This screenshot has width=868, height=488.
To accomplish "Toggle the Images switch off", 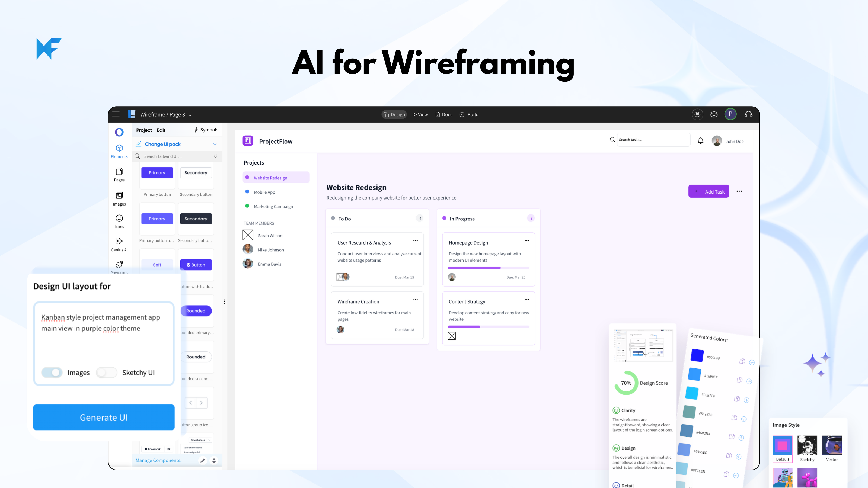I will click(x=52, y=373).
